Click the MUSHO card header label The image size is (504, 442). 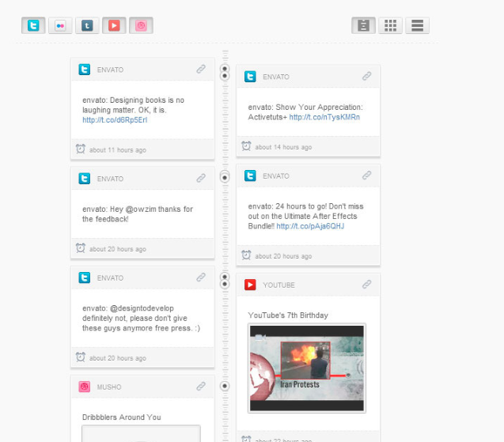(x=109, y=387)
